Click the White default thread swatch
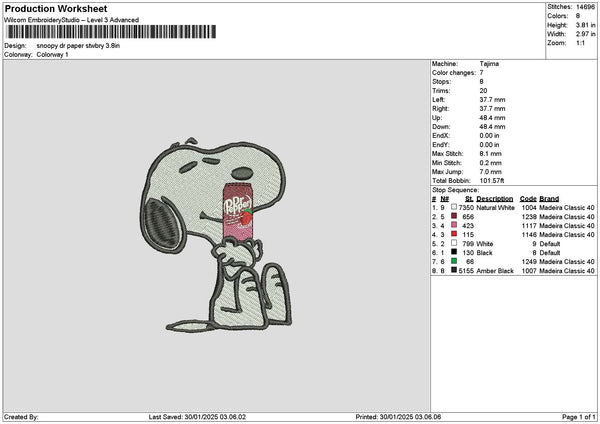 pyautogui.click(x=454, y=243)
